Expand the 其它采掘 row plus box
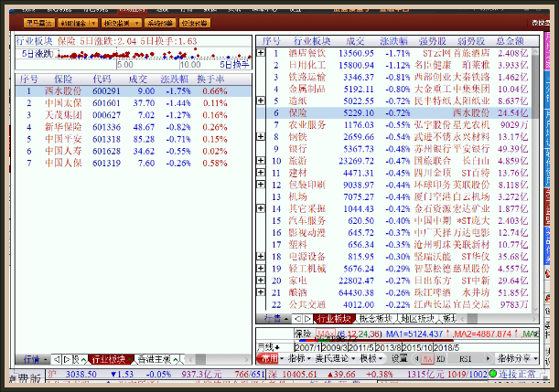This screenshot has width=559, height=392. (x=261, y=208)
